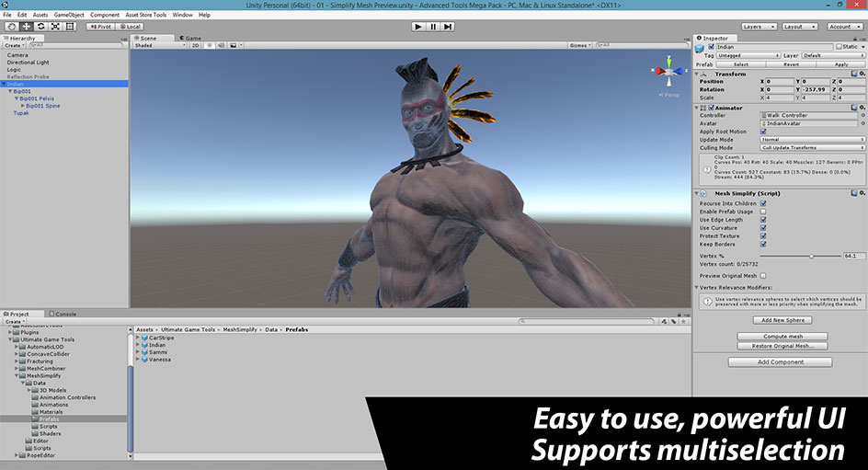Collapse the Vertex Relevance Modifiers section

[697, 288]
